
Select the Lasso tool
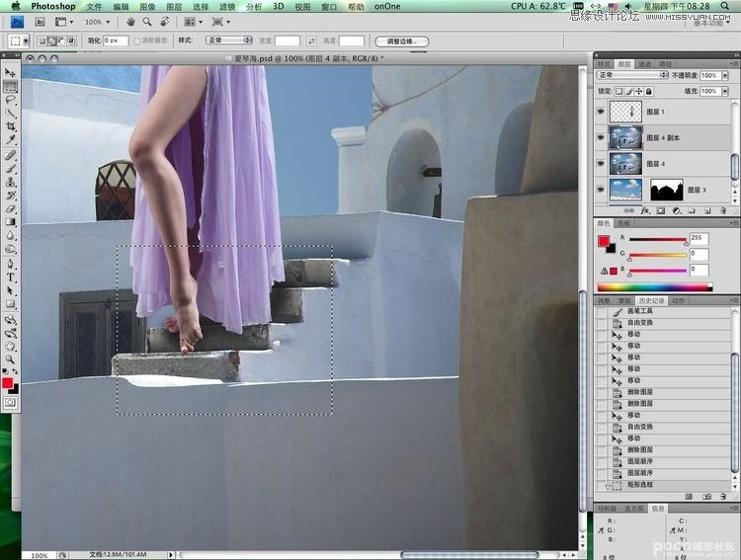tap(10, 99)
